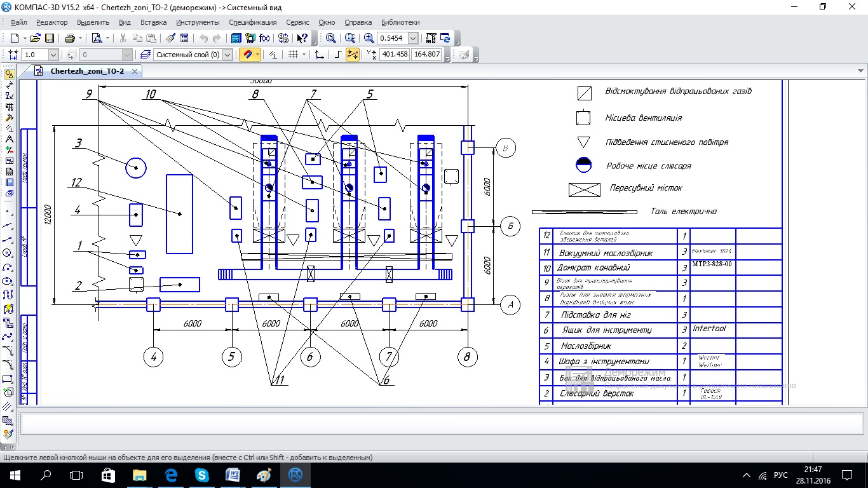This screenshot has width=868, height=488.
Task: Copy properties with the brush icon
Action: pos(171,38)
